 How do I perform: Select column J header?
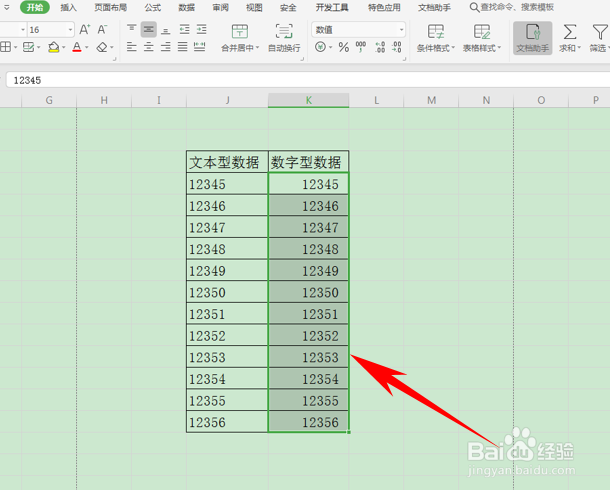coord(227,100)
